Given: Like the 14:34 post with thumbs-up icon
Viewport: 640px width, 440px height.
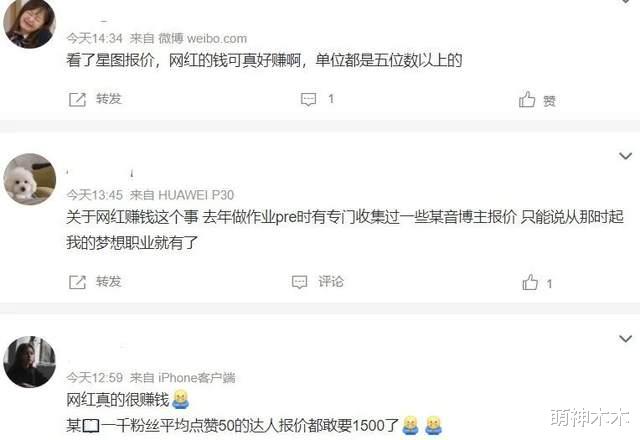Looking at the screenshot, I should (x=527, y=99).
